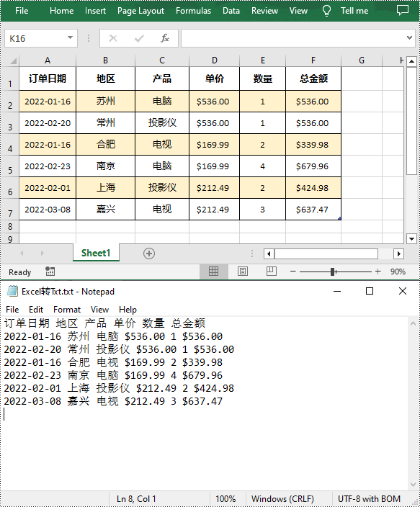Open Notepad View menu
This screenshot has height=507, width=420.
coord(99,310)
